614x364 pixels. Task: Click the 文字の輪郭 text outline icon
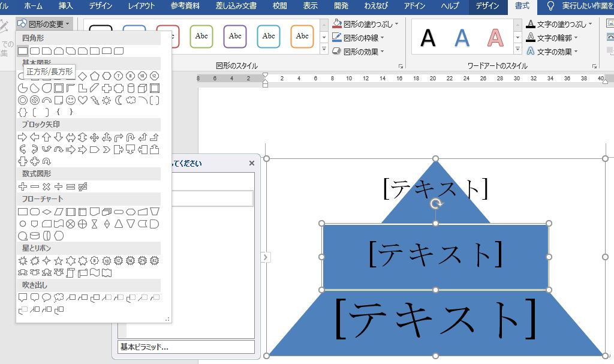(530, 37)
